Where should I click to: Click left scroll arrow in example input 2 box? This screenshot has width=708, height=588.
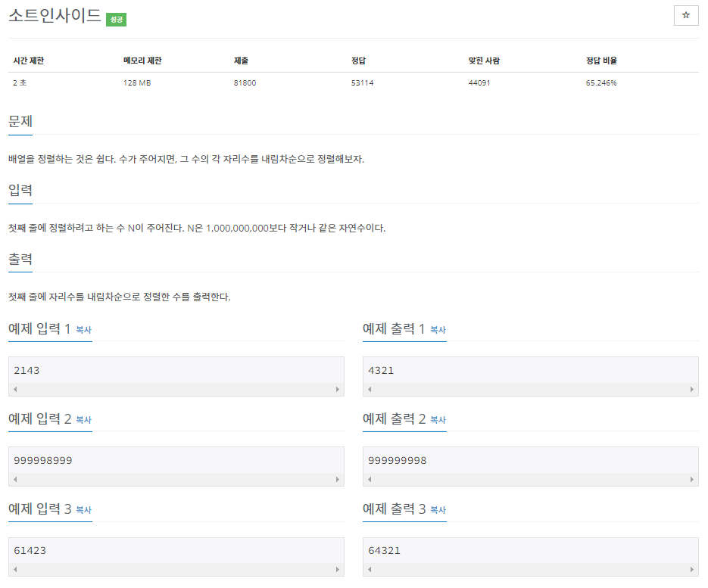pyautogui.click(x=15, y=479)
